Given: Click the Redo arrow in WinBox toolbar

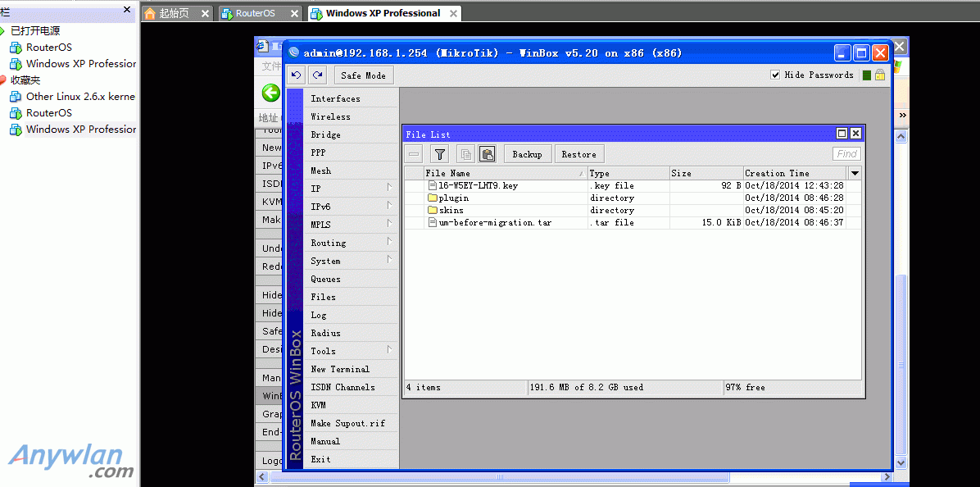Looking at the screenshot, I should (316, 75).
